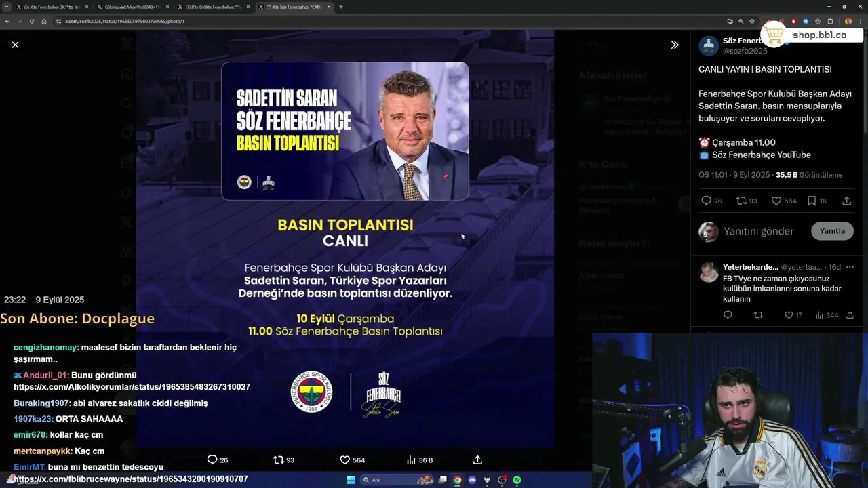This screenshot has height=488, width=868.
Task: Open Task View on the taskbar
Action: coord(443,480)
